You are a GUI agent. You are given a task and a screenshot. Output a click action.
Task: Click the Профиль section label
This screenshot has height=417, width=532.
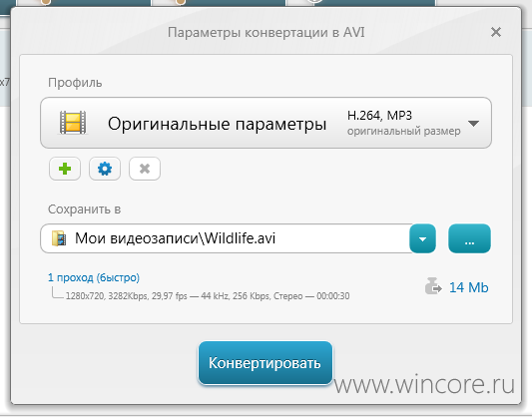pos(75,83)
